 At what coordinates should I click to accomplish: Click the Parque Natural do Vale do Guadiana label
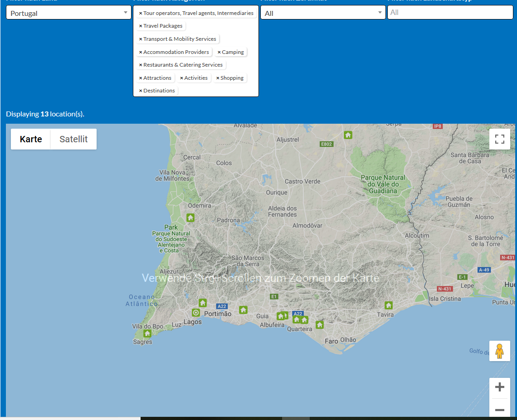coord(383,184)
